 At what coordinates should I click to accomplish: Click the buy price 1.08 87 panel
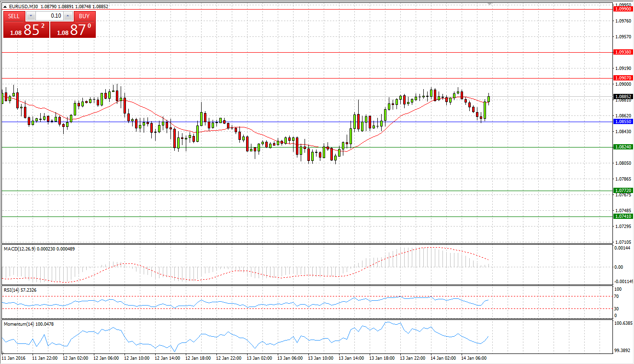73,30
